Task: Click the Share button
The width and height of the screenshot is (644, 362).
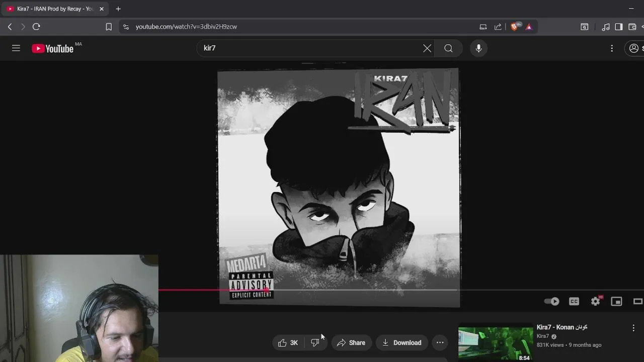Action: coord(351,343)
